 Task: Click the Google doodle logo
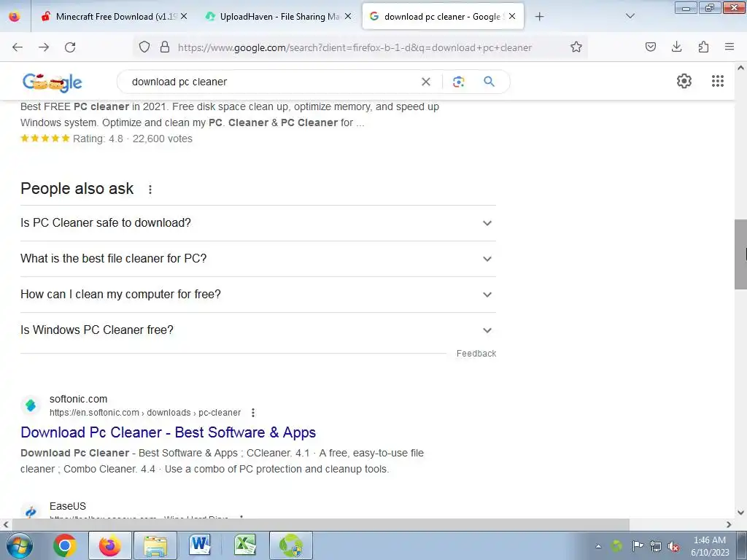pyautogui.click(x=53, y=82)
